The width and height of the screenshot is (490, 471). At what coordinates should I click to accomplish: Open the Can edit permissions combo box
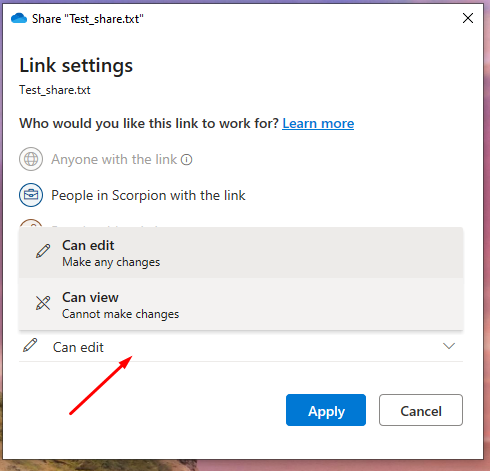point(241,347)
